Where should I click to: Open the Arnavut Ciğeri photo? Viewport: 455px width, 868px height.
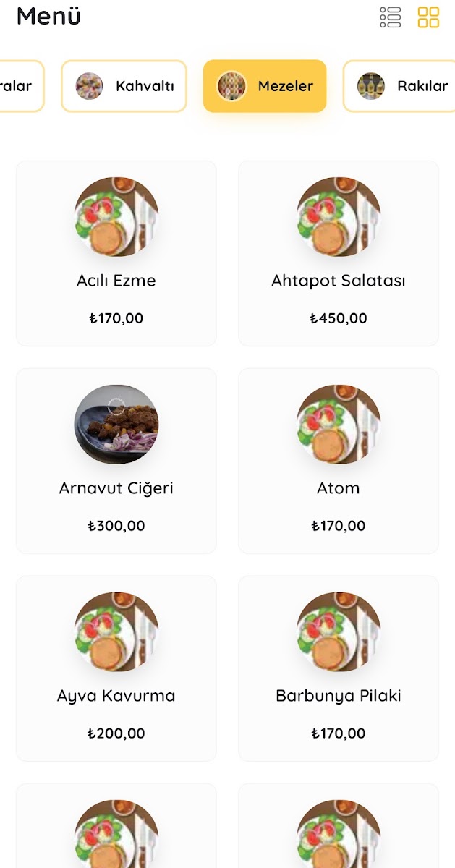pos(116,425)
